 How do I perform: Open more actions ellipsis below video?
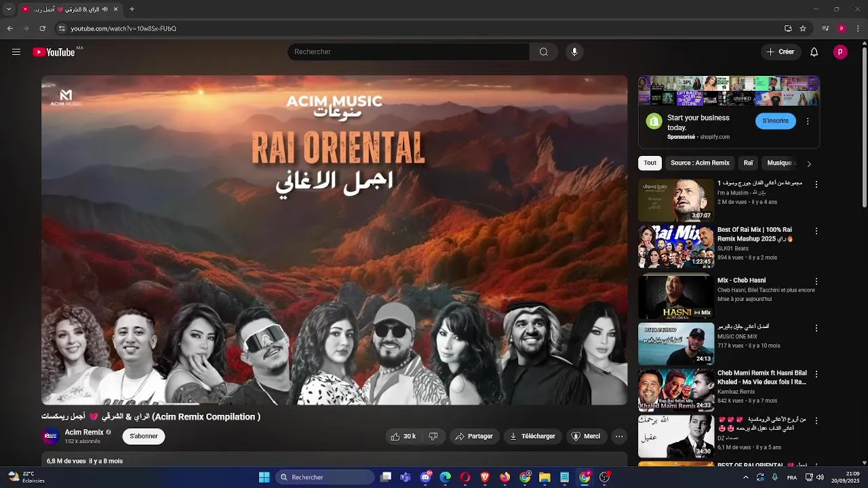click(619, 436)
